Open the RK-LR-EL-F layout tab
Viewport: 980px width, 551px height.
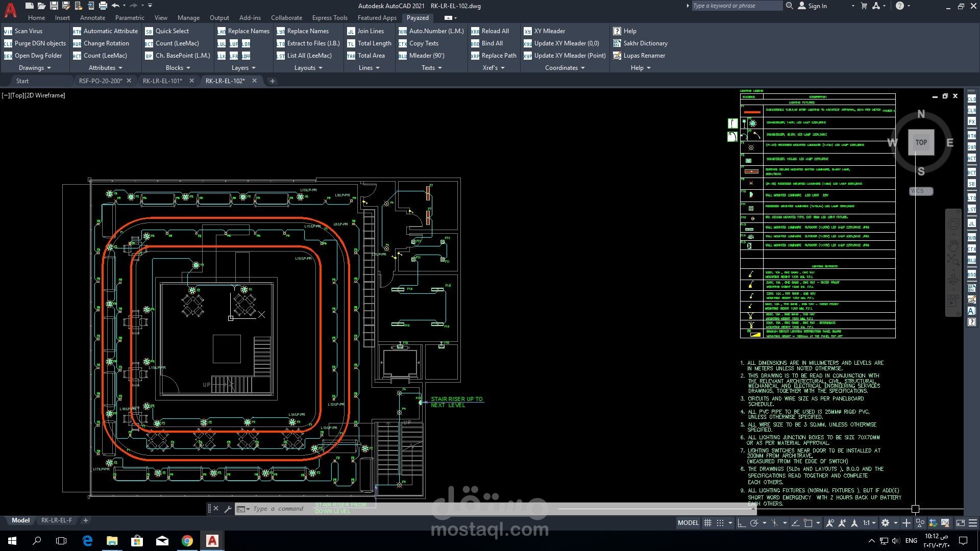tap(57, 520)
